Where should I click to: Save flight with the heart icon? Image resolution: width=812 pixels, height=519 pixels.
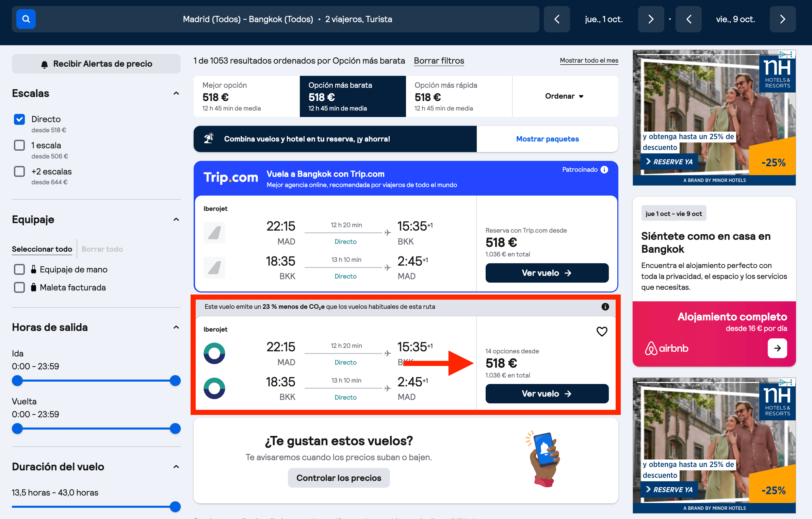coord(602,331)
